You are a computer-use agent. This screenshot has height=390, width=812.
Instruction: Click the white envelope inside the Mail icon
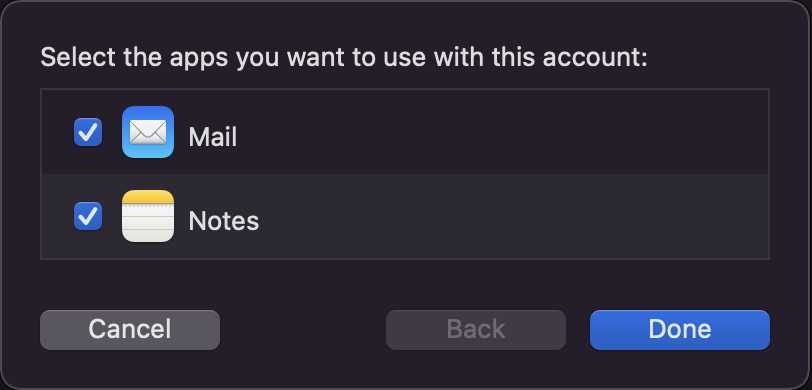[148, 133]
